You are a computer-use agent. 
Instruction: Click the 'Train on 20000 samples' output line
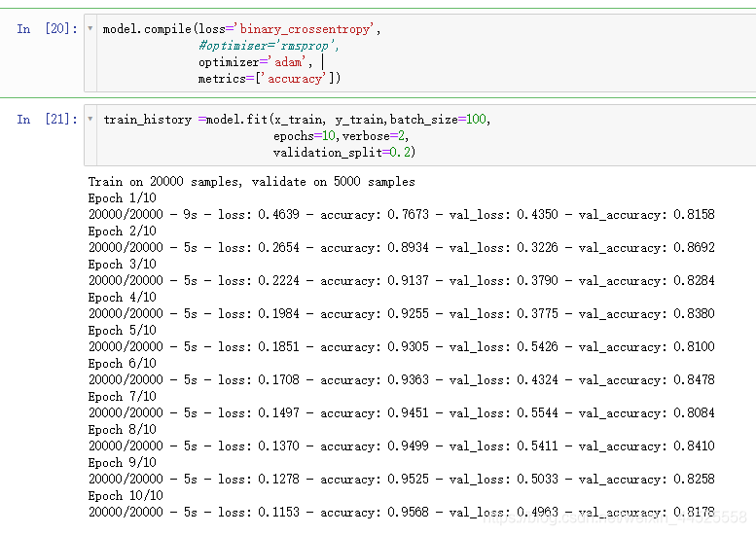251,182
